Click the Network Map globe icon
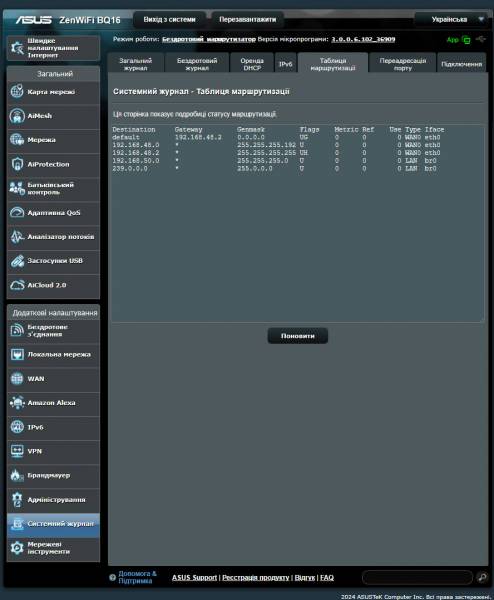The width and height of the screenshot is (494, 600). pos(17,91)
